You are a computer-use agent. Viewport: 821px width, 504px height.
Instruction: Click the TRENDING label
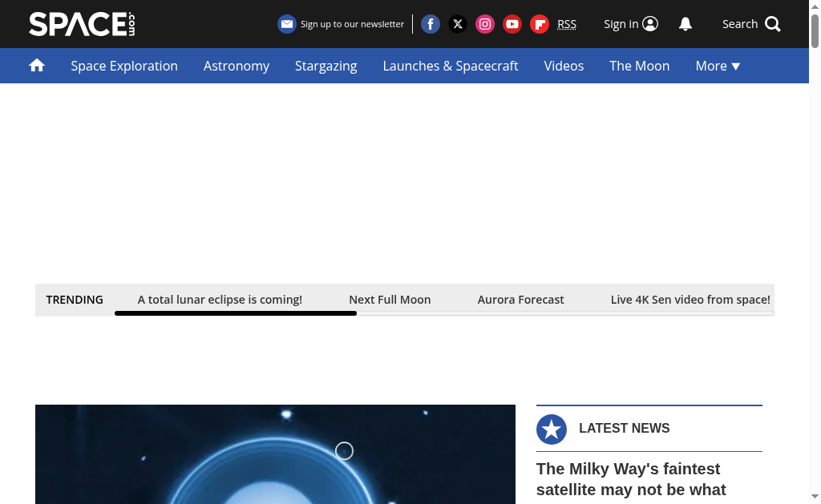[75, 300]
